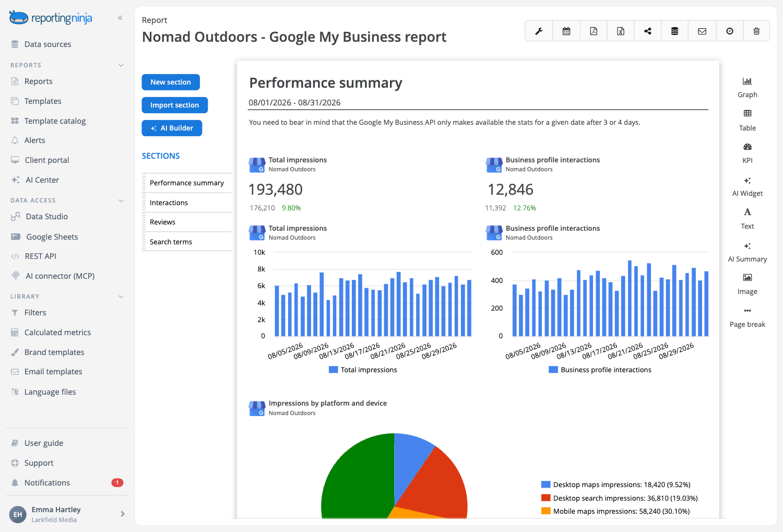783x532 pixels.
Task: Export report as PDF icon
Action: (594, 31)
